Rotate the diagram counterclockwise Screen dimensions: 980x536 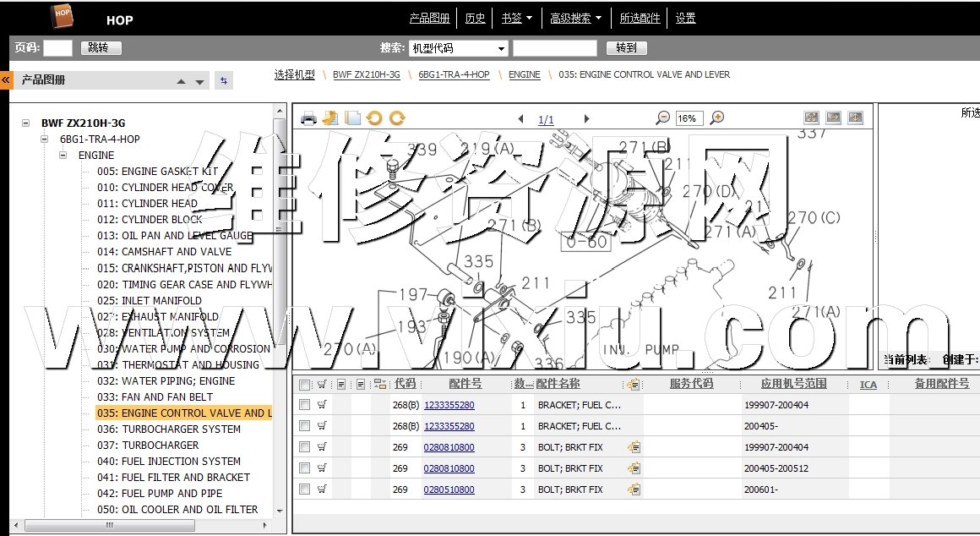point(374,118)
